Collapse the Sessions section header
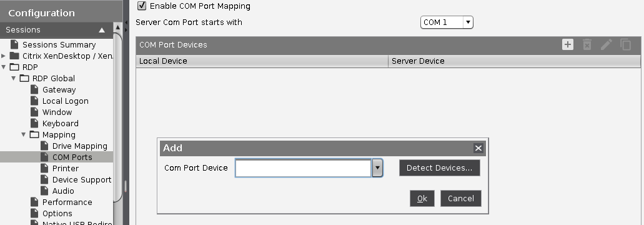Screen dimensions: 644x225 coord(102,30)
